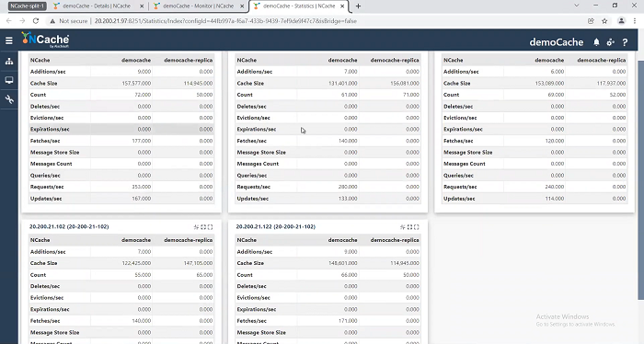Image resolution: width=644 pixels, height=344 pixels.
Task: Share this page from the address bar
Action: (x=591, y=21)
